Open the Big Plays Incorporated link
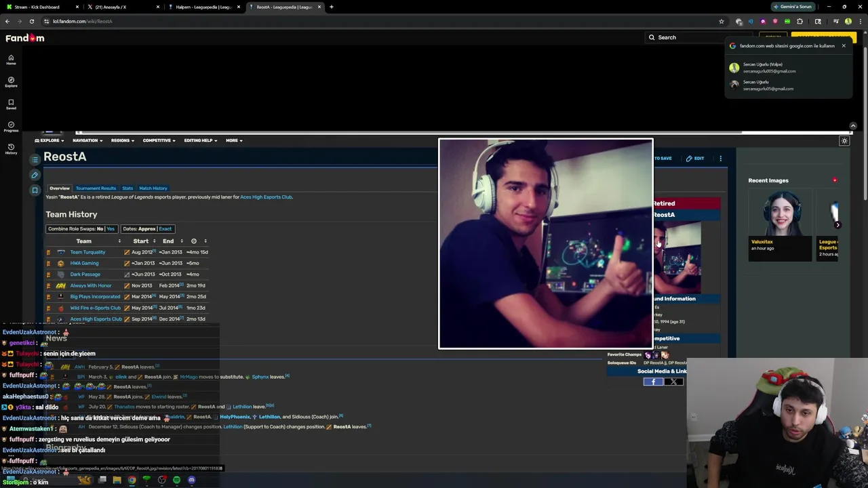Viewport: 868px width, 488px height. 95,297
